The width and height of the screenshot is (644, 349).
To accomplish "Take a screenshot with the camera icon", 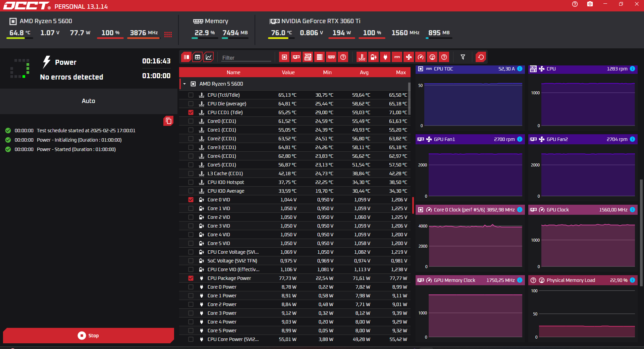I will point(590,4).
